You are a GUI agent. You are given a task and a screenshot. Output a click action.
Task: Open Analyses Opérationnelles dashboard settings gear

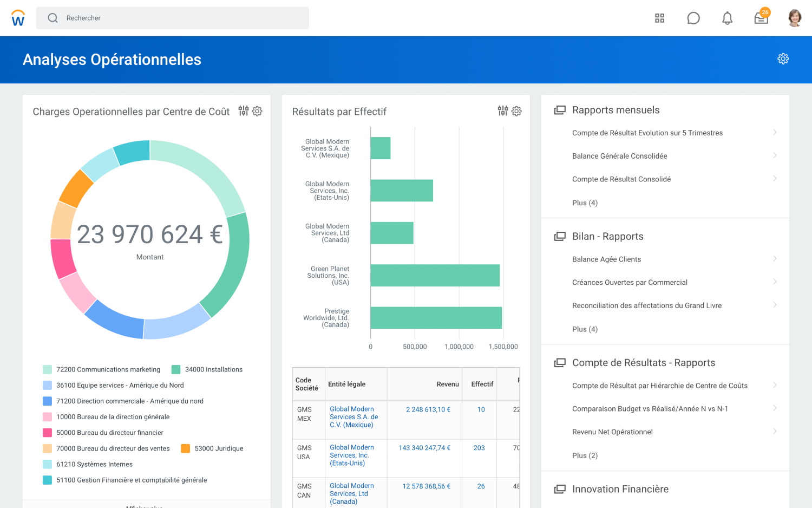click(783, 58)
